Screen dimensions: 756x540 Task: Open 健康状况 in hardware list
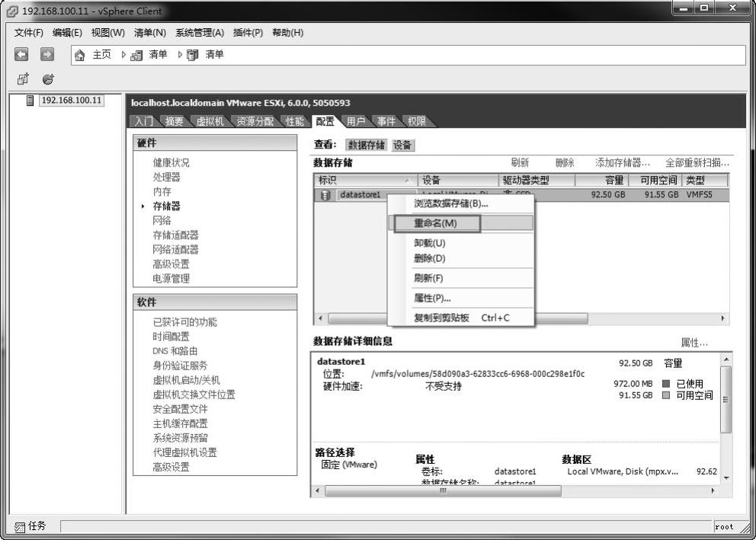tap(171, 162)
